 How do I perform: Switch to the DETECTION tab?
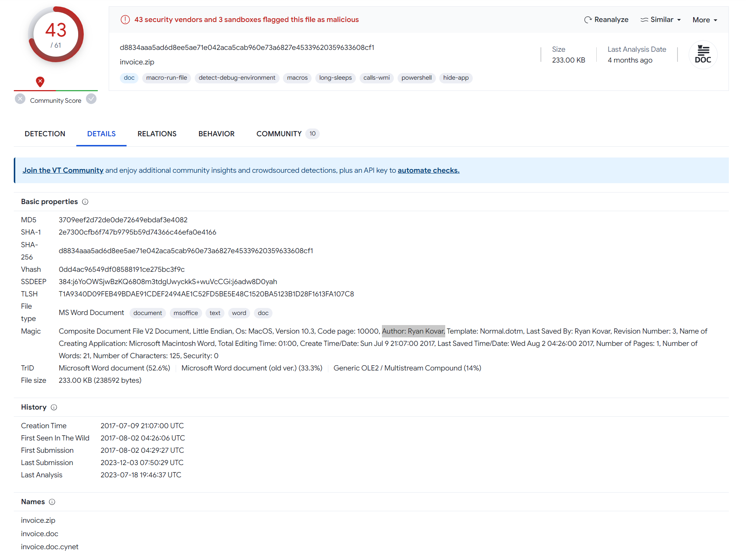pos(45,134)
